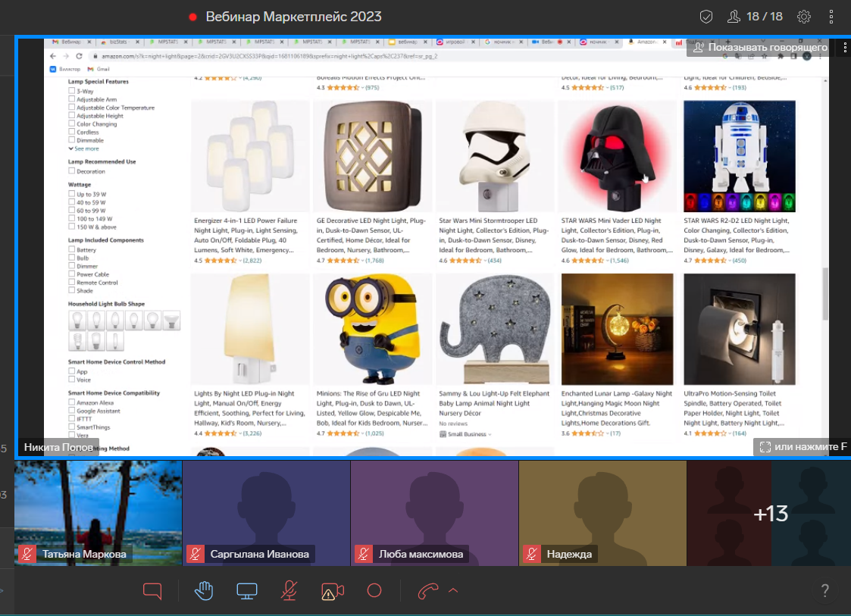Open Enchanted Lunar Lamp product title
This screenshot has width=851, height=616.
(x=617, y=408)
